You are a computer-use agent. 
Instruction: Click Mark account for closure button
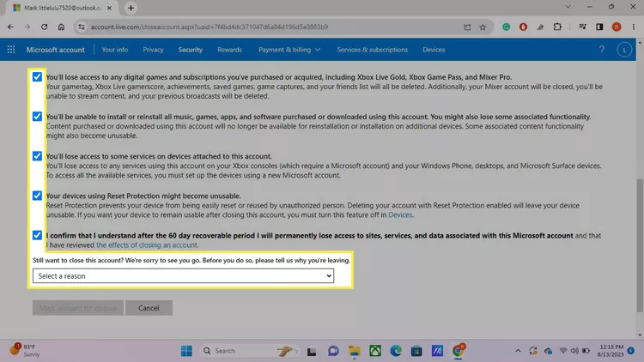pyautogui.click(x=78, y=308)
